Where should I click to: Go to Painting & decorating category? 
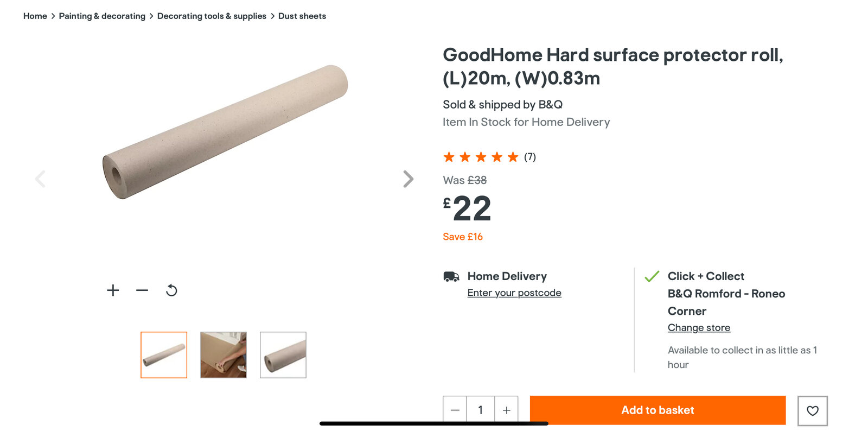(102, 16)
